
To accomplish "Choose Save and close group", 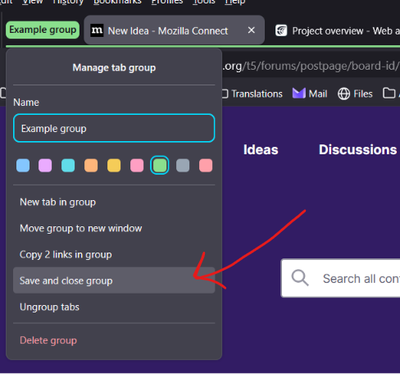I will click(x=114, y=281).
